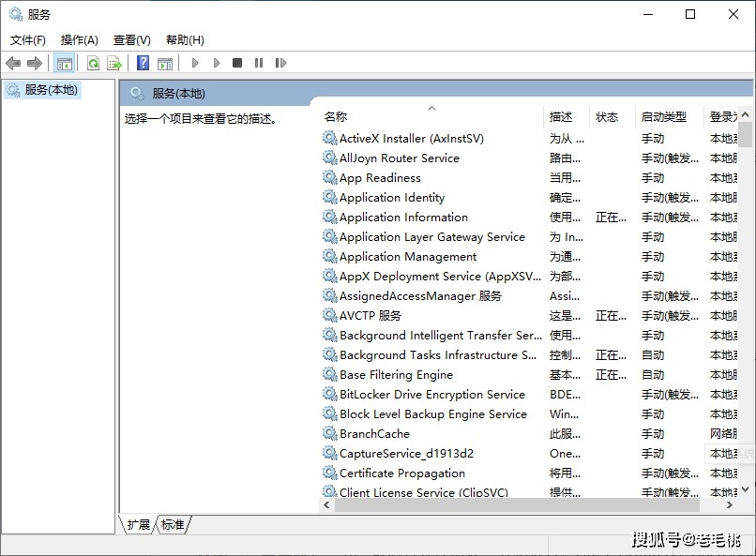Viewport: 756px width, 556px height.
Task: Click gear icon beside BranchCache
Action: point(330,433)
